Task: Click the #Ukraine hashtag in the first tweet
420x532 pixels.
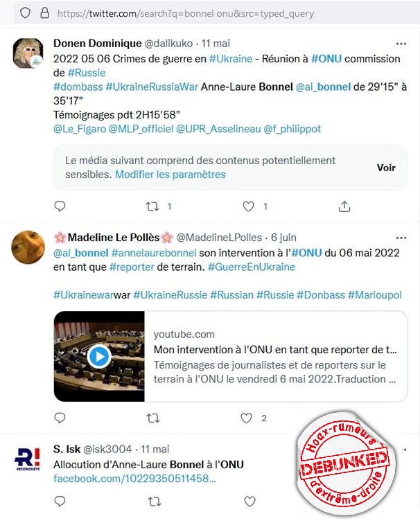Action: (231, 59)
